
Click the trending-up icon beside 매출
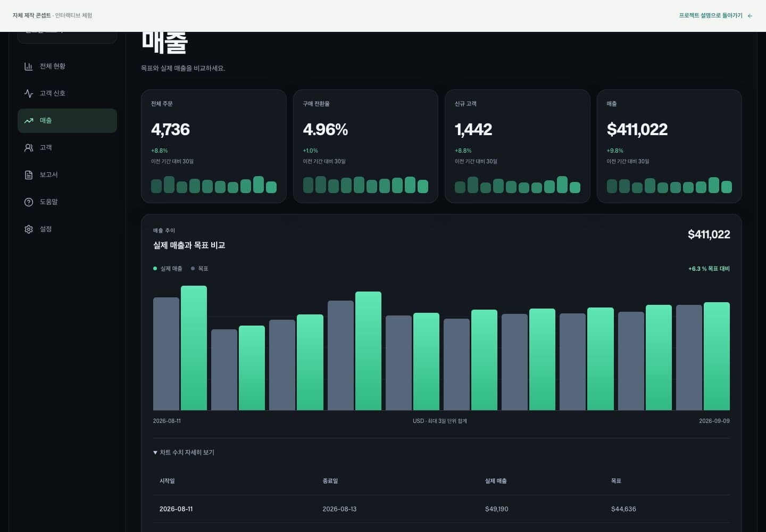[29, 121]
